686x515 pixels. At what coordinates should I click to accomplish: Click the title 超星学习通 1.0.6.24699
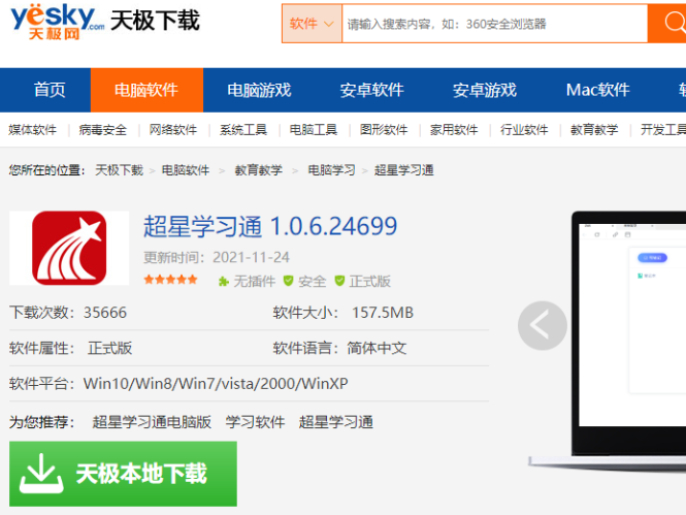tap(270, 226)
